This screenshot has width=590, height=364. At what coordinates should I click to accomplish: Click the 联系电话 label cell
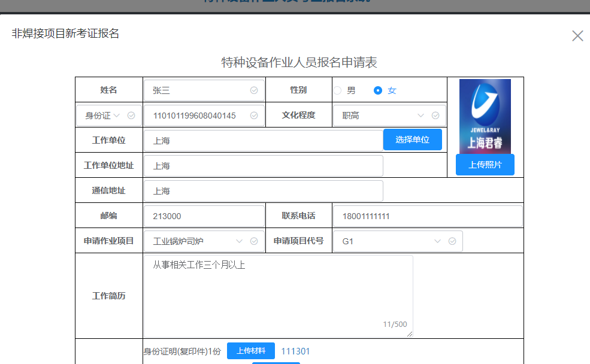[x=299, y=216]
